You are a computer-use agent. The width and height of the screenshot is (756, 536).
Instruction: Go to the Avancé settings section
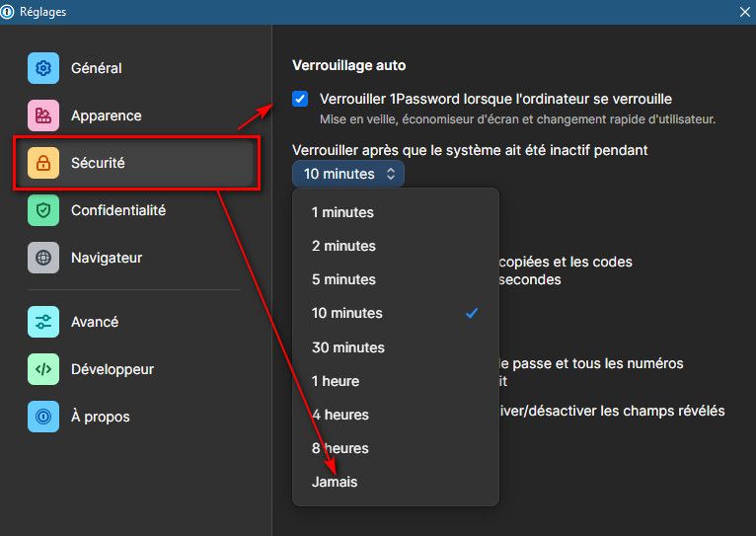95,322
